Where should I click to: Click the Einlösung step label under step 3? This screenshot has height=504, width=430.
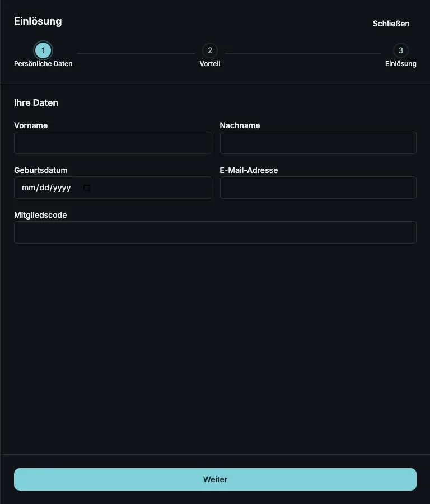tap(401, 64)
